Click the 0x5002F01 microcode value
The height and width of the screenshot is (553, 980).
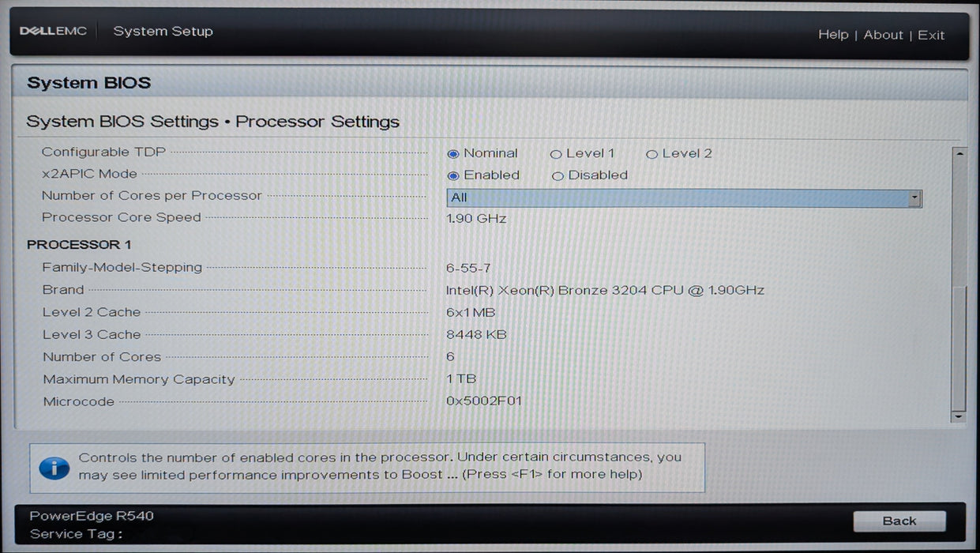(484, 401)
